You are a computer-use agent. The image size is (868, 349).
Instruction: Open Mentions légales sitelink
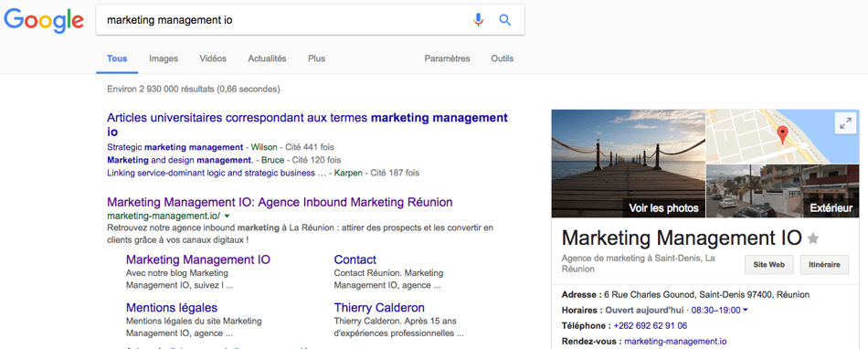point(172,308)
